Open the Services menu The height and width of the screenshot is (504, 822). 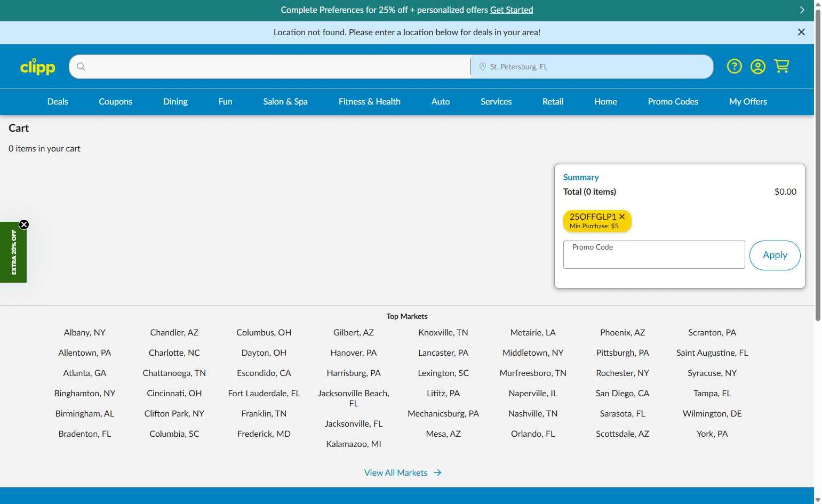click(x=496, y=101)
